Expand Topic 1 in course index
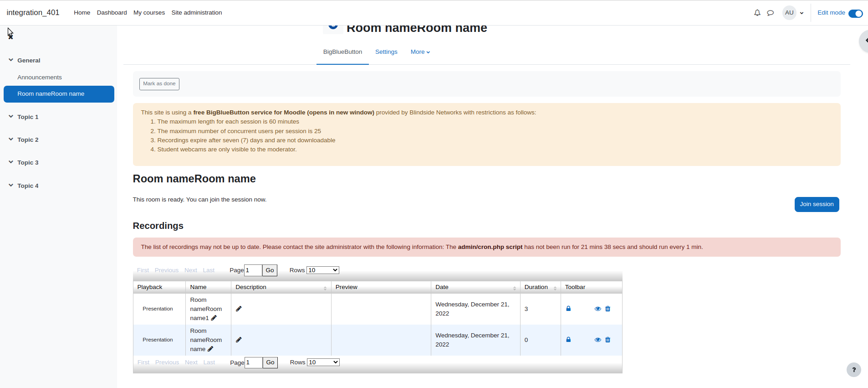This screenshot has width=868, height=388. [11, 116]
